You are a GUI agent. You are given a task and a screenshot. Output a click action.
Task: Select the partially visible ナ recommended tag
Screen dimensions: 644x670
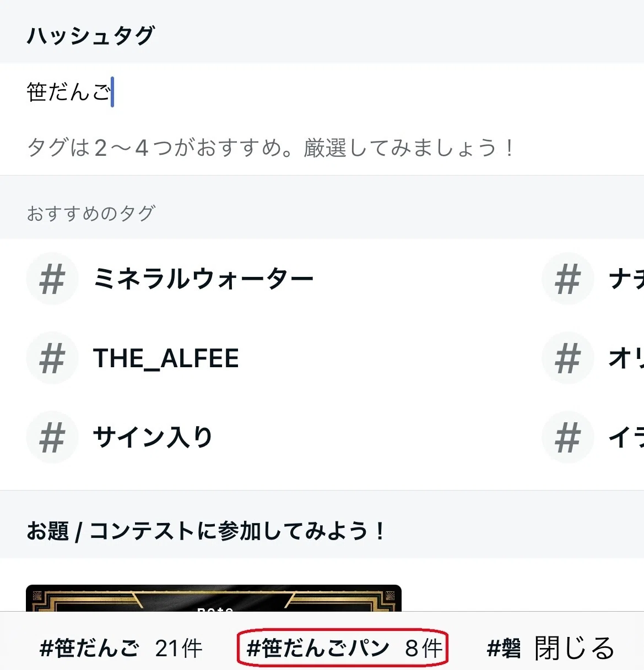(x=626, y=279)
